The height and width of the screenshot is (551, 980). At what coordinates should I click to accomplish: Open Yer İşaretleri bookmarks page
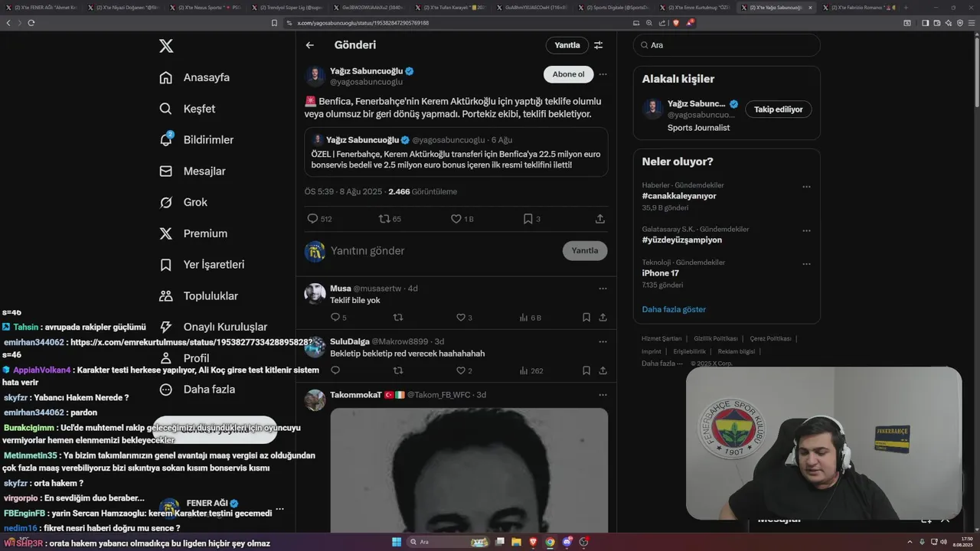201,265
